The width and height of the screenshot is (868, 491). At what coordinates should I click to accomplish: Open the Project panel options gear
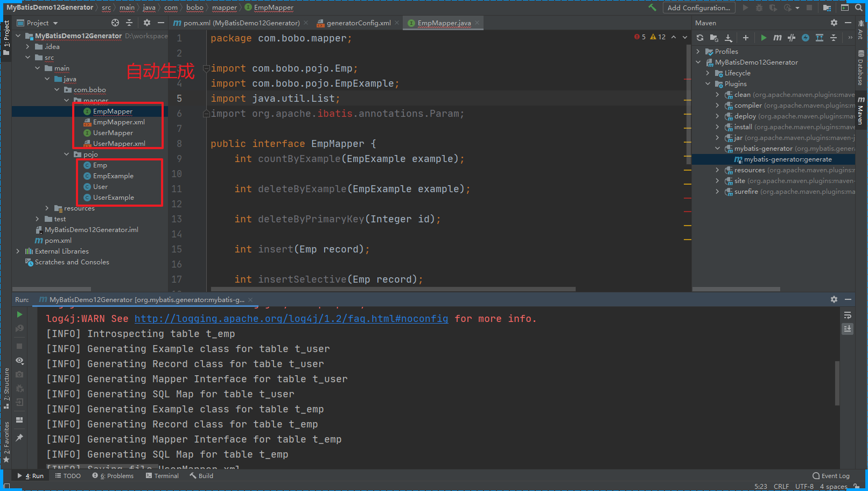pyautogui.click(x=147, y=23)
